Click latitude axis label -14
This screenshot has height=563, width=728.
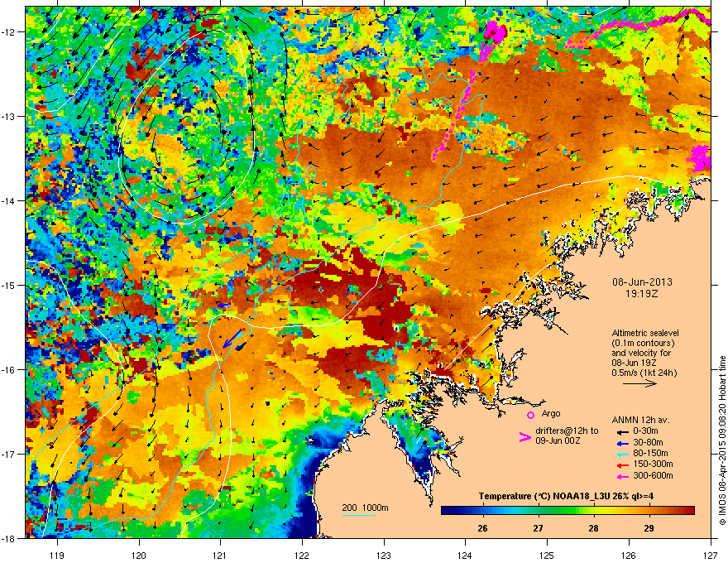[9, 201]
